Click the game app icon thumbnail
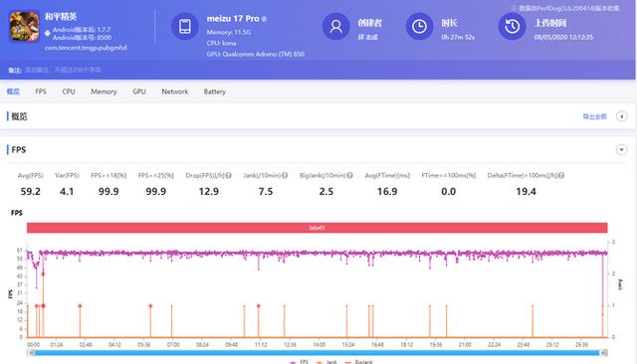 coord(24,27)
